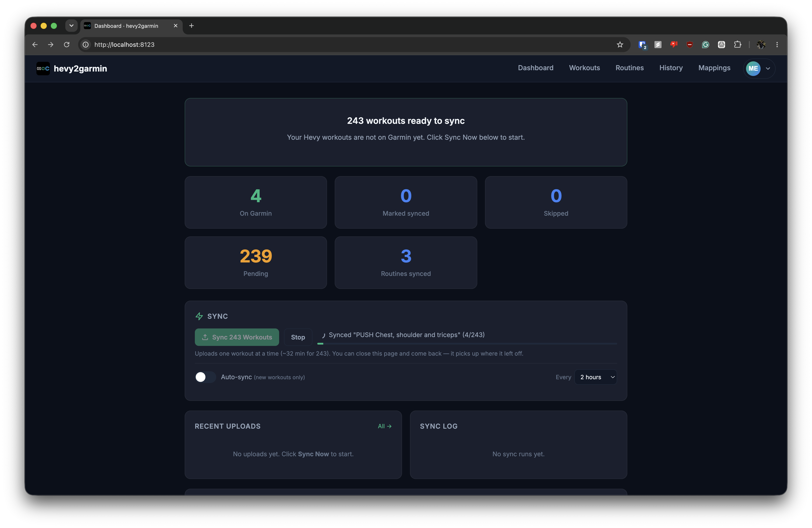Go to the Dashboard nav item
Screen dimensions: 812x528
(x=535, y=68)
